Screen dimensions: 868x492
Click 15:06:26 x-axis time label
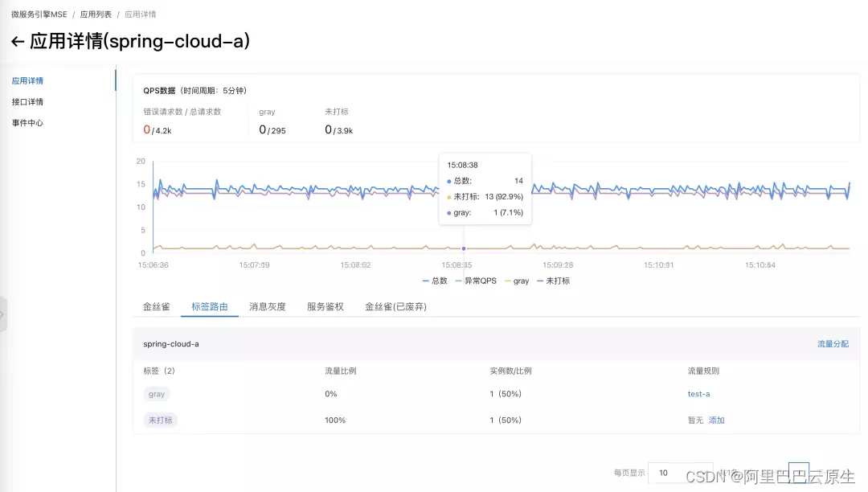(x=154, y=265)
